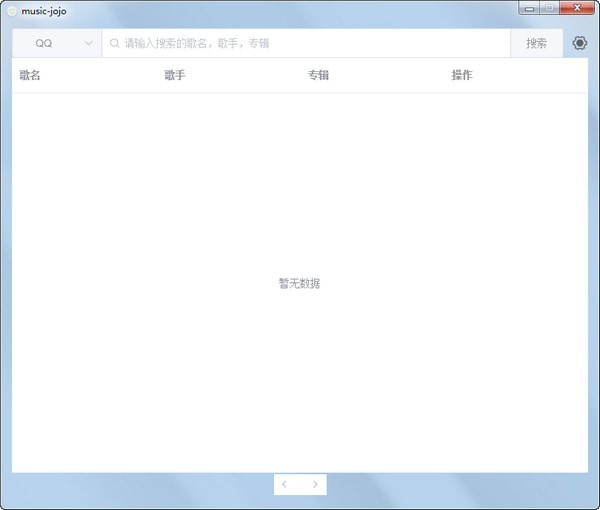Click the 歌名 column header
600x510 pixels.
(x=30, y=75)
